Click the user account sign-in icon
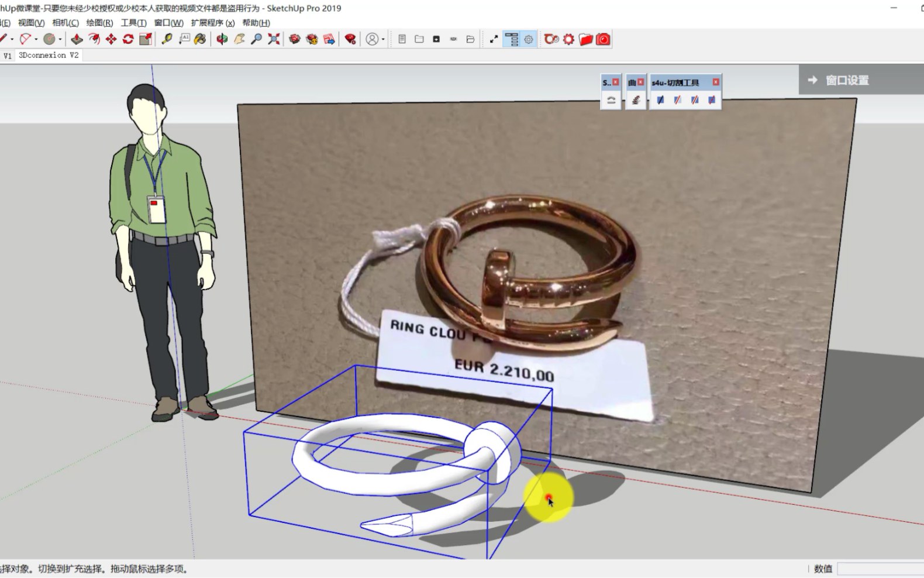924x578 pixels. pyautogui.click(x=372, y=39)
